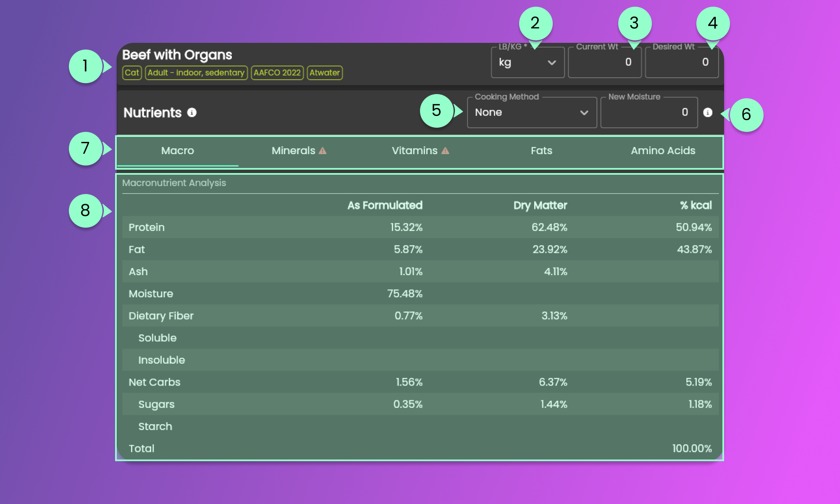Click the Desired Wt input field
This screenshot has width=840, height=504.
682,63
